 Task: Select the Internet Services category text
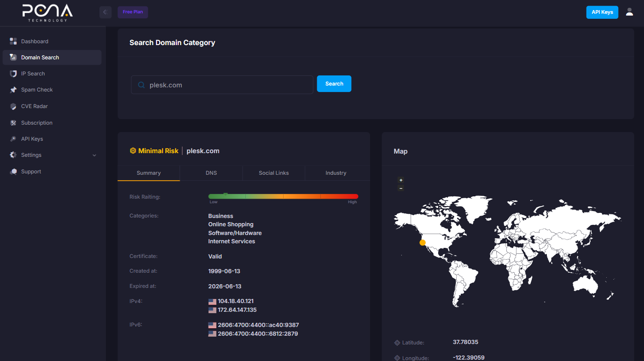[232, 241]
